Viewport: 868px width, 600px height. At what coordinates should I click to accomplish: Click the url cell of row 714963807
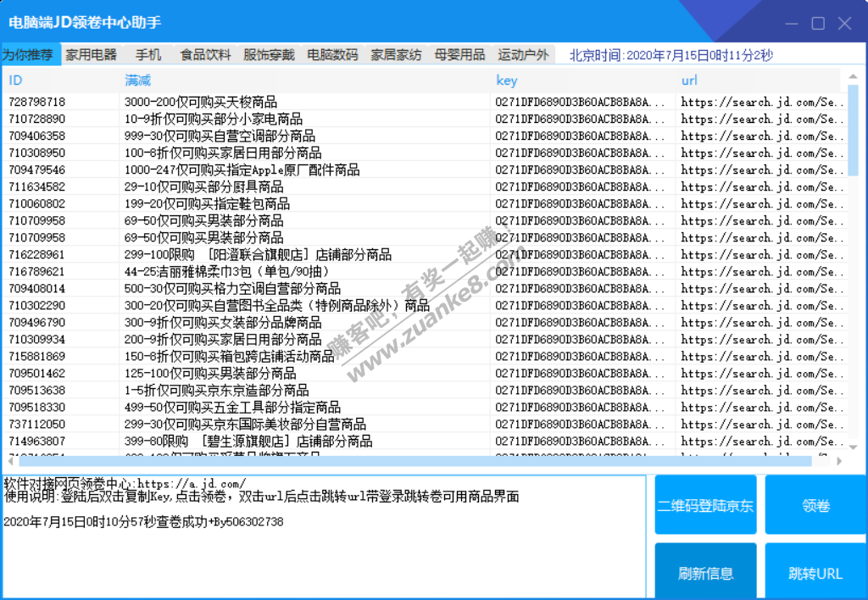pos(762,442)
